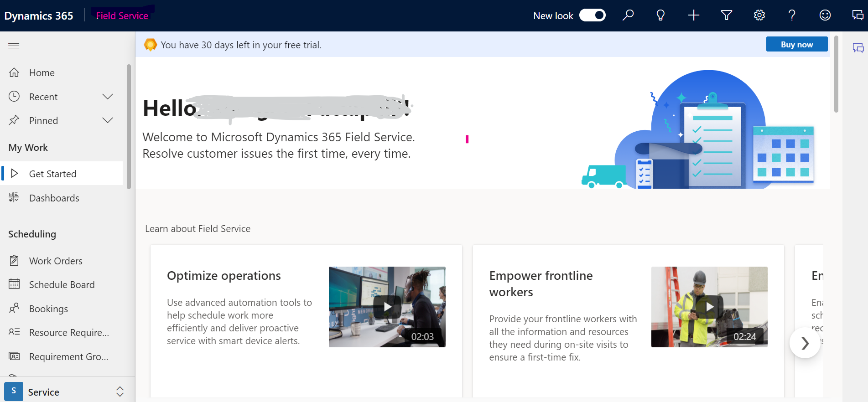Click the Schedule Board calendar icon
Screen dimensions: 868x402
(14, 284)
